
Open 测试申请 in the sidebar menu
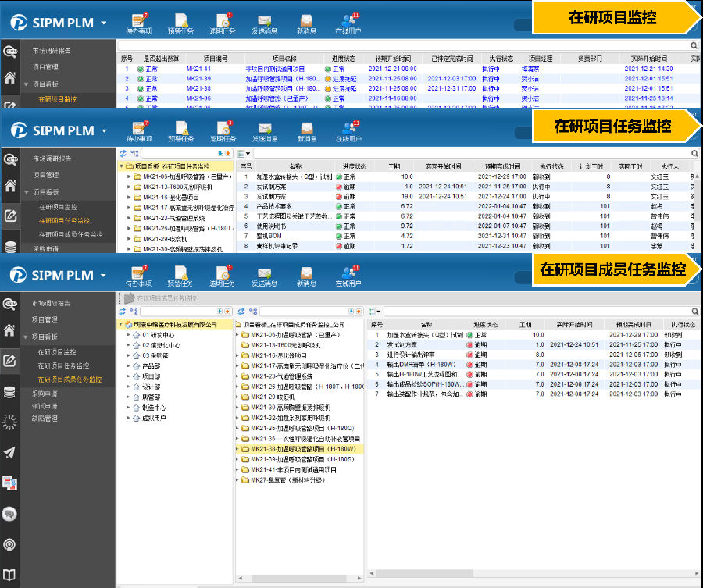[x=45, y=406]
